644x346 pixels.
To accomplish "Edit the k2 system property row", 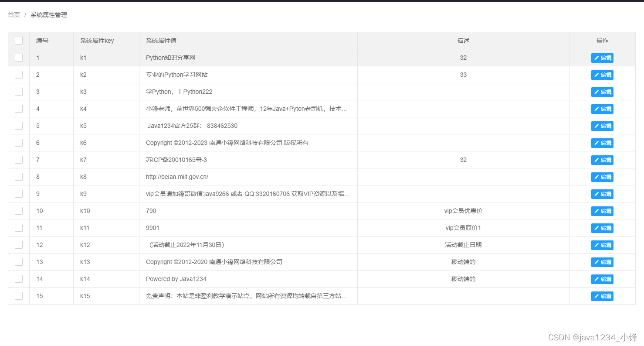I will click(602, 75).
